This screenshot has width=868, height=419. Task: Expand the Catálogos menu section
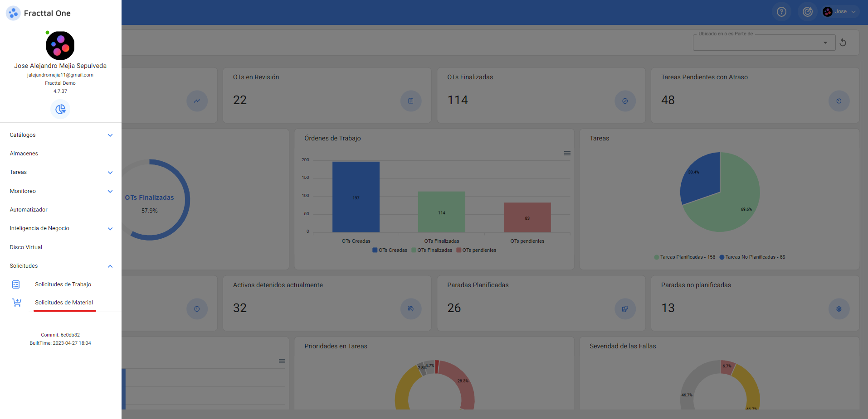[x=110, y=135]
